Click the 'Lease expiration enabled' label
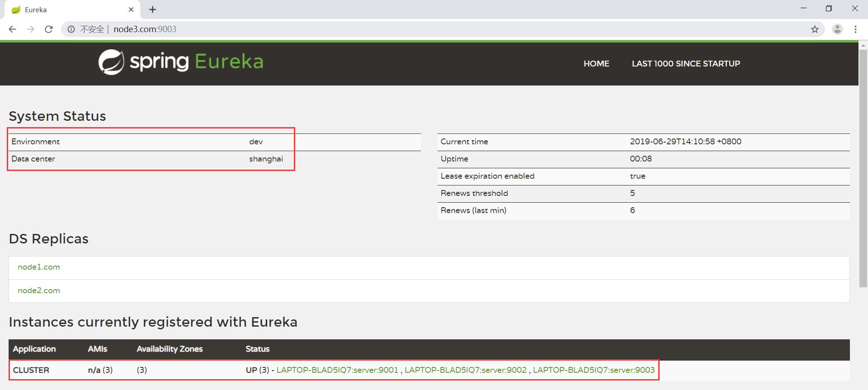This screenshot has width=868, height=390. tap(487, 176)
